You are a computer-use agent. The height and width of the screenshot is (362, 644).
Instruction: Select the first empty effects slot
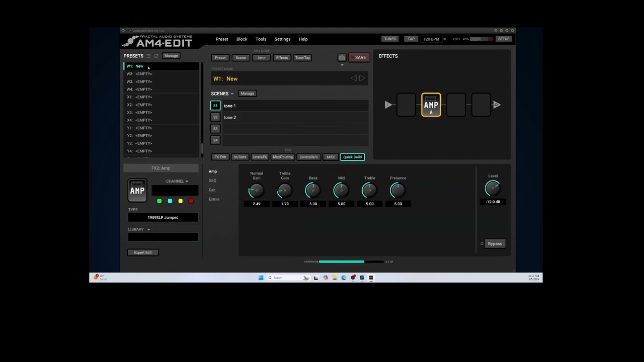click(x=406, y=105)
